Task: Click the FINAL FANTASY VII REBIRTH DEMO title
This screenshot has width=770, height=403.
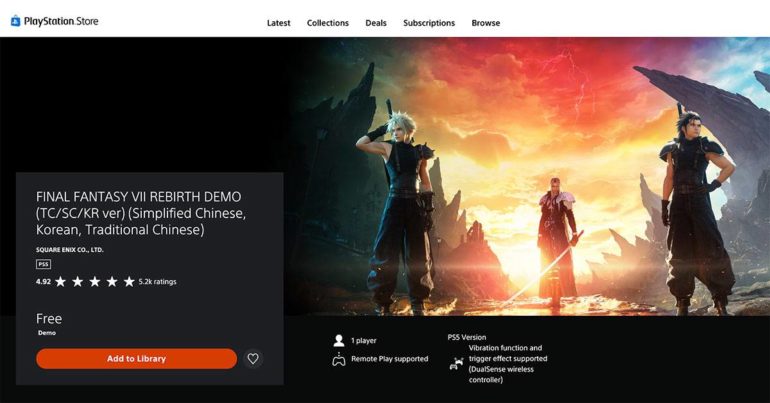Action: (141, 213)
